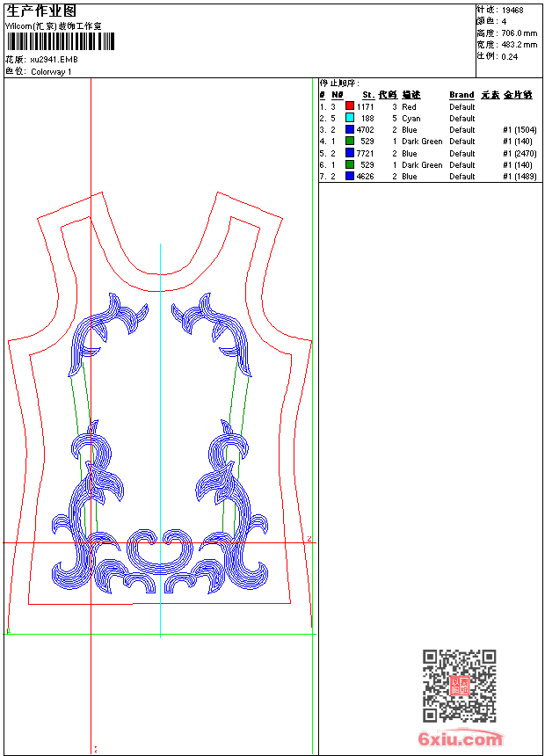Click the 'N#' column header

tap(338, 95)
